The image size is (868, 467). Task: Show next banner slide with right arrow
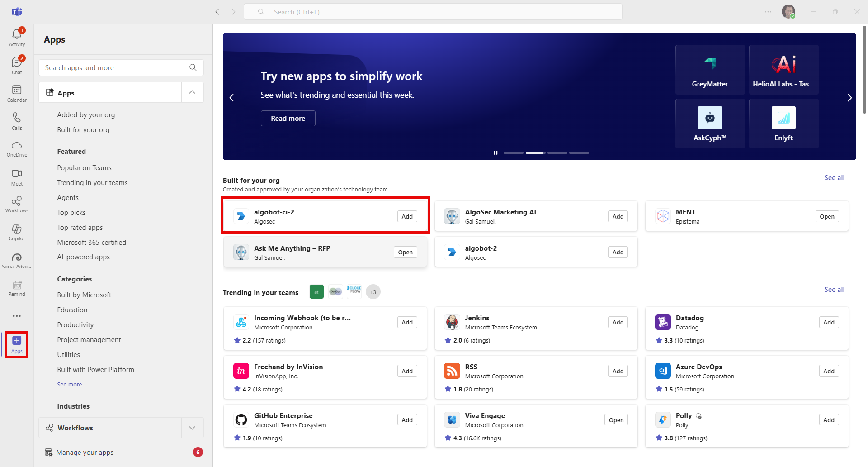pos(849,98)
